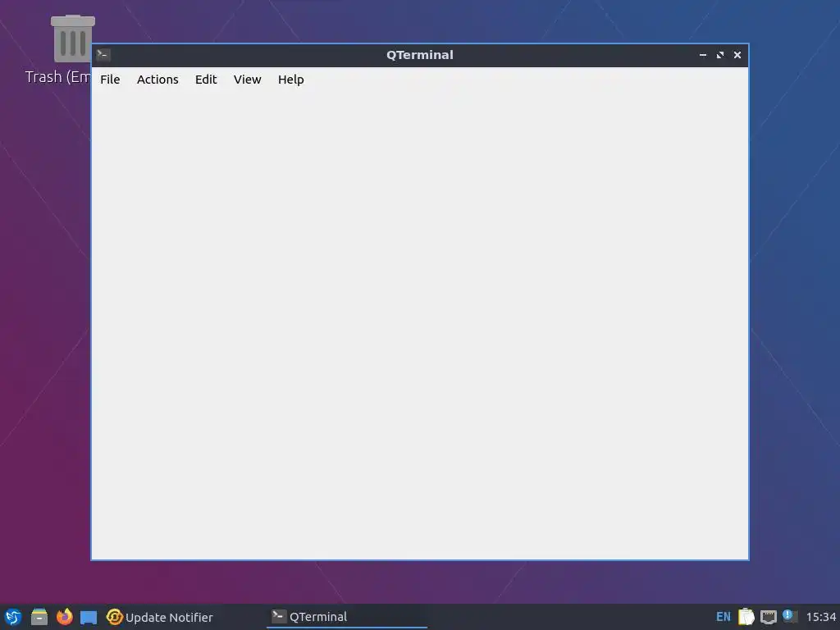The image size is (840, 630).
Task: Open the Actions menu
Action: [x=157, y=80]
